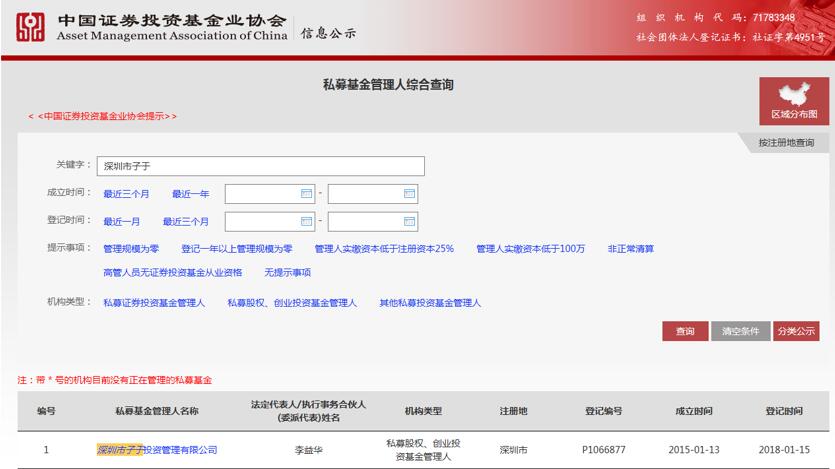Click the 深圳市 registration place cell
The height and width of the screenshot is (469, 835).
tap(513, 450)
